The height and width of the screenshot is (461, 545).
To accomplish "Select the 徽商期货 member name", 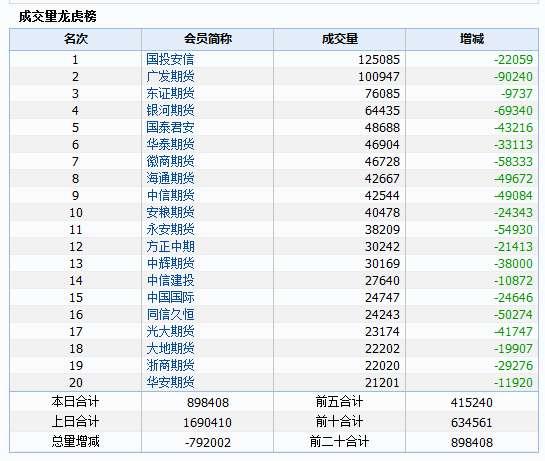I will [x=170, y=161].
